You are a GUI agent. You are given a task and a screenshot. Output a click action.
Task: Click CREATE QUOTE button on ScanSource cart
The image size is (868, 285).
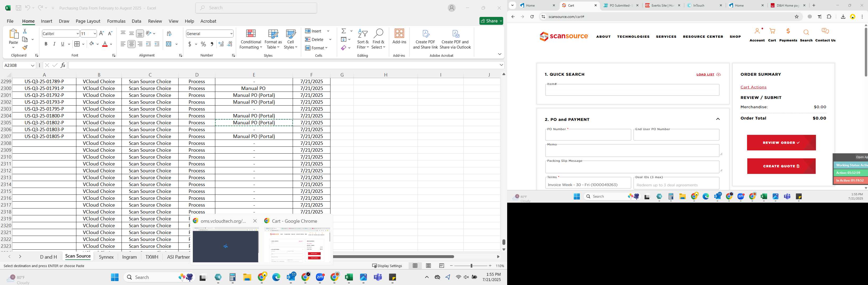coord(781,166)
